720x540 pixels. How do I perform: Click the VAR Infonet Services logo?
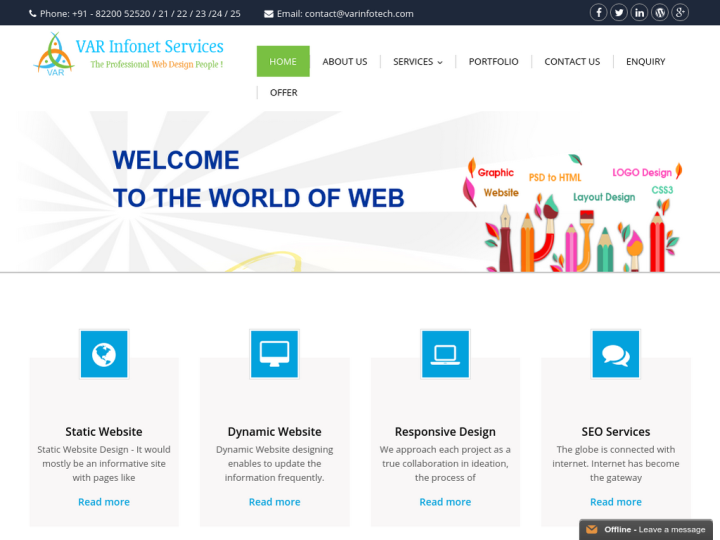pos(128,55)
